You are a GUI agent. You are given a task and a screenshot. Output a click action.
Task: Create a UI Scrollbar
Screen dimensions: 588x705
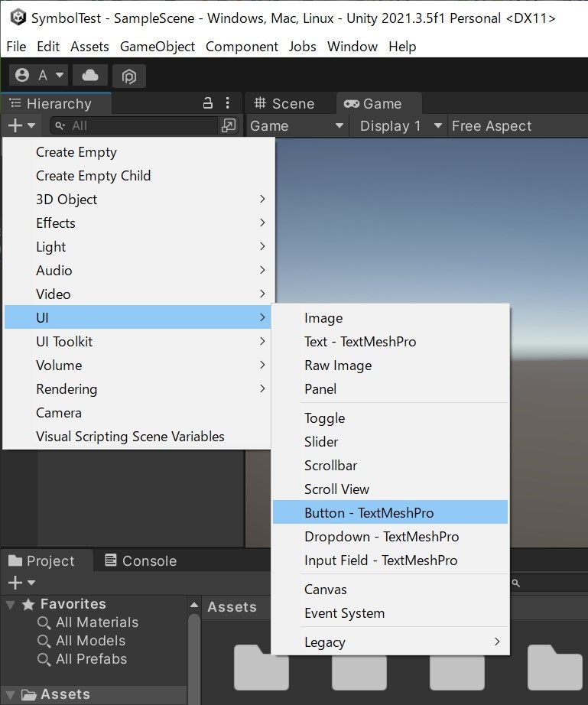(390, 466)
